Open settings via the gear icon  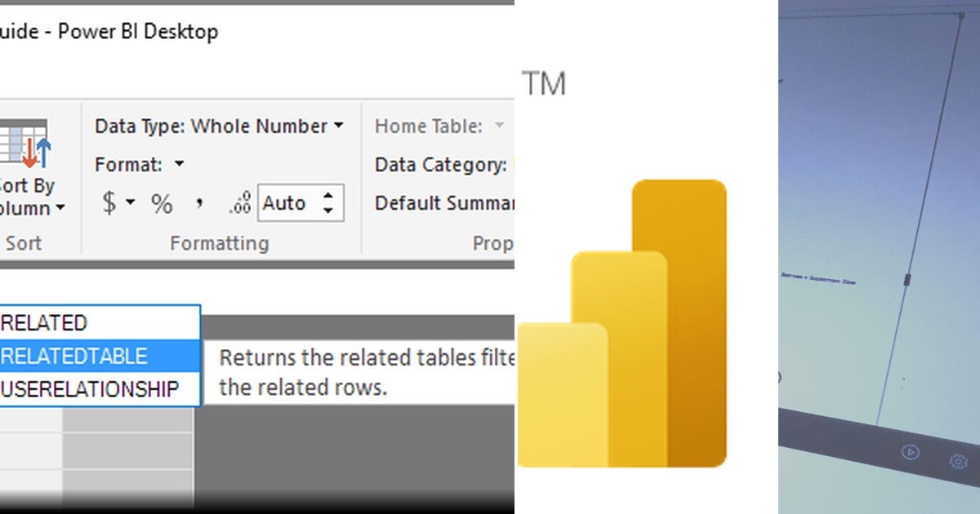(958, 461)
